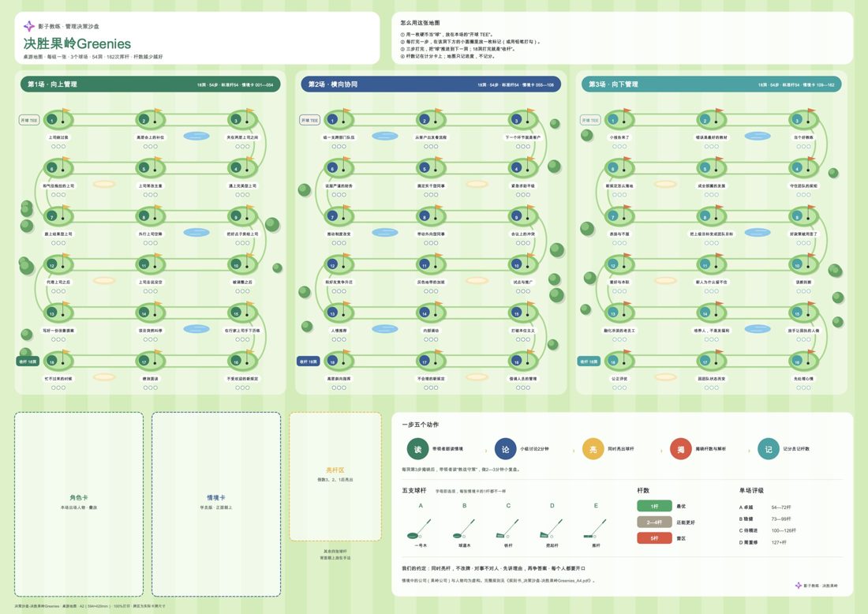Click hole 5 green in 第2场 横向协同
868x614 pixels.
click(431, 168)
